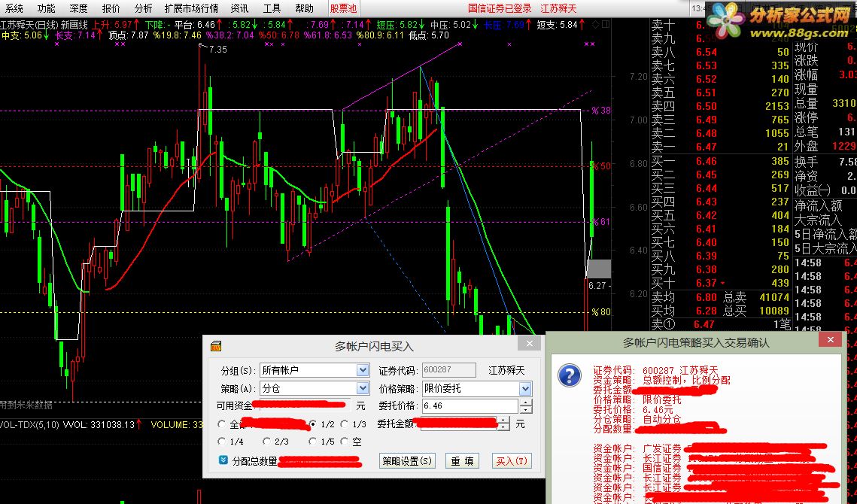This screenshot has width=857, height=504.
Task: Open the 系统 menu
Action: point(14,8)
